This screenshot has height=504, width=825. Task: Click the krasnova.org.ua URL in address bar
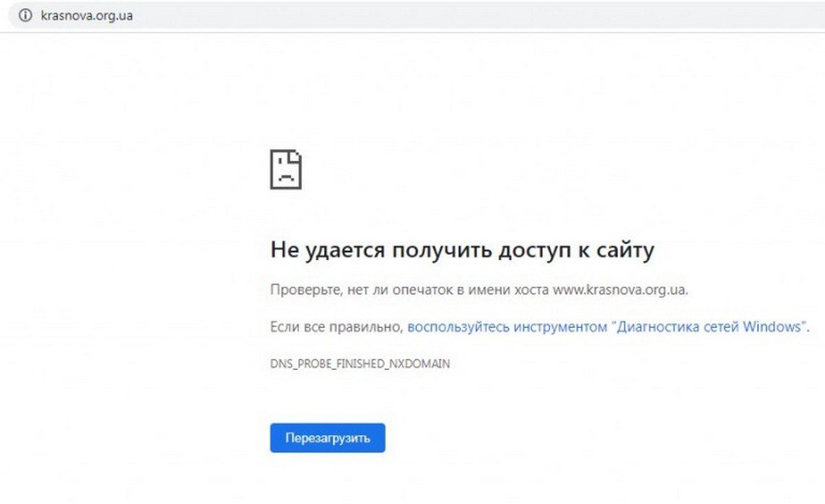click(x=85, y=16)
